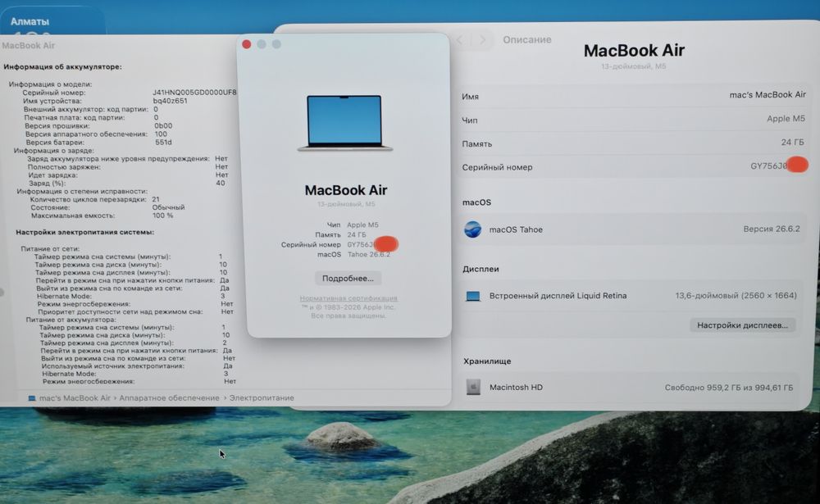Click the laptop icon in System Information path bar
The height and width of the screenshot is (504, 820).
32,397
